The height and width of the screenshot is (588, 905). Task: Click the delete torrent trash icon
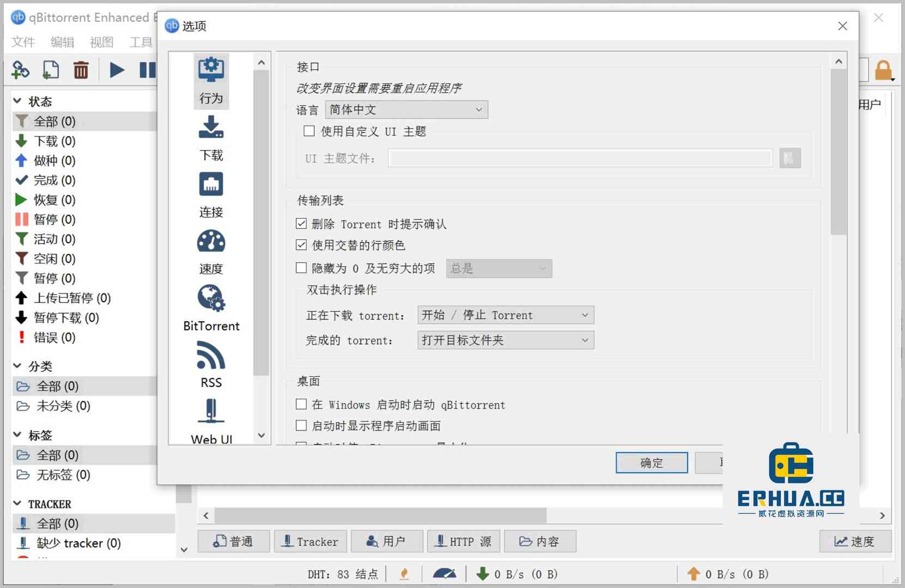(81, 70)
